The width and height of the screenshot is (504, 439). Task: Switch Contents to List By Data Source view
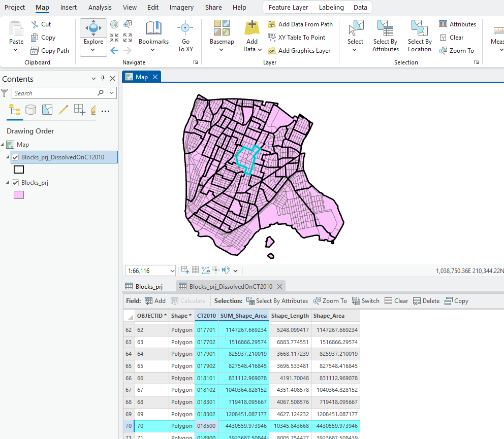tap(30, 110)
